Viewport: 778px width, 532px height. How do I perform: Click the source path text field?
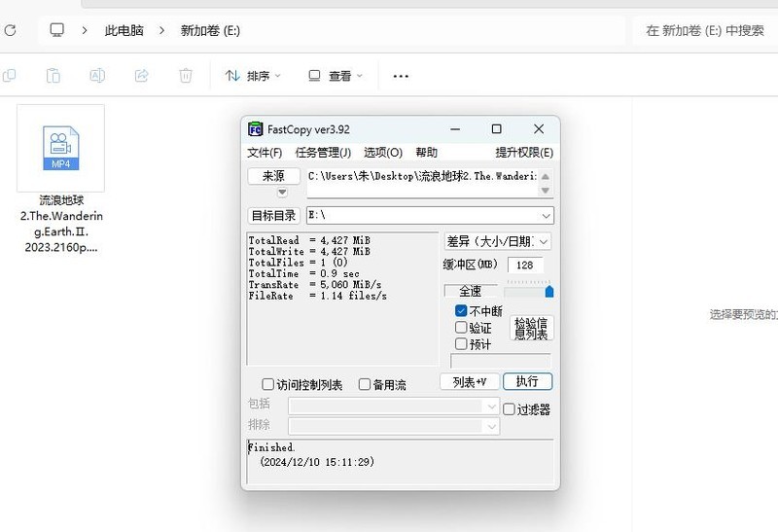(422, 183)
